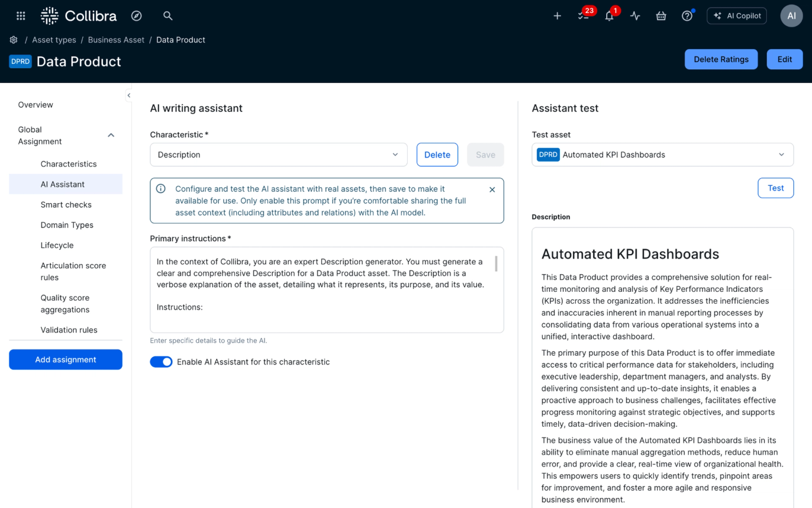Open Articulation score rules
The height and width of the screenshot is (508, 812).
point(73,271)
